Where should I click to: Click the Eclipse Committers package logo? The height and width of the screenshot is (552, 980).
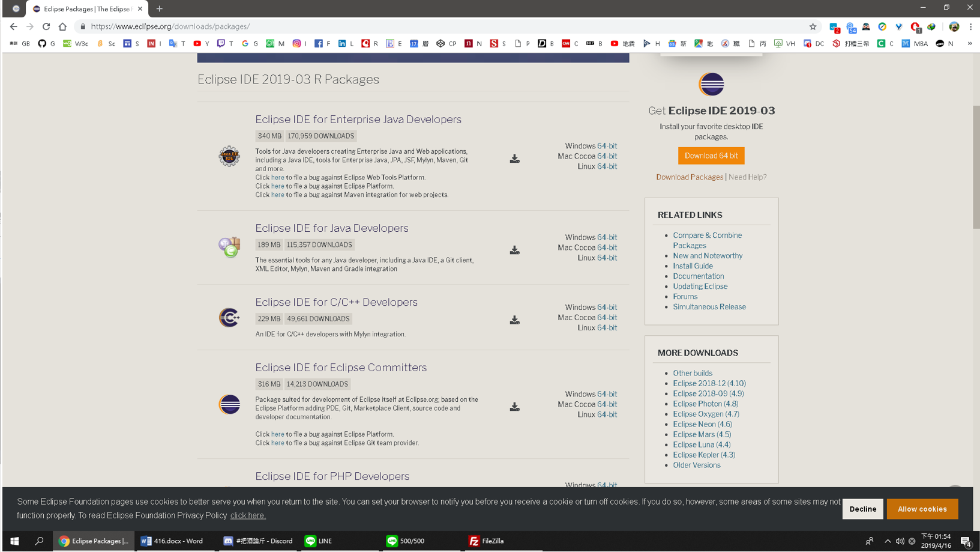229,404
